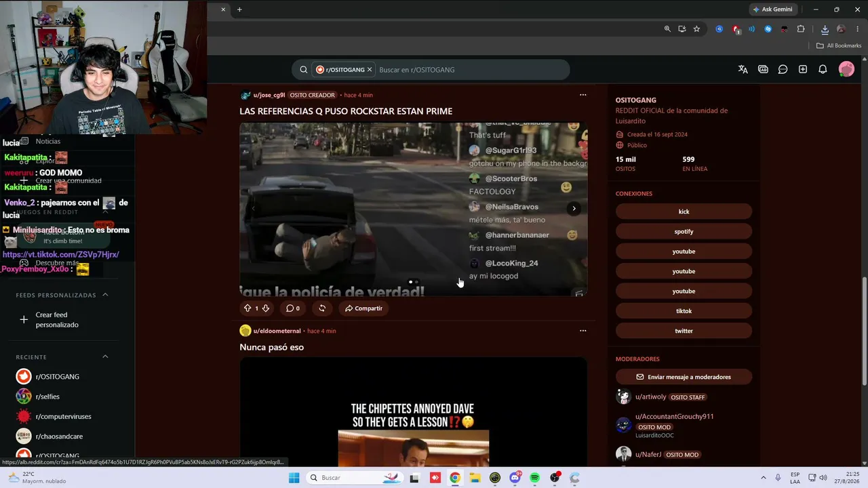The image size is (868, 488).
Task: Click the repost icon on jose_cg9l post
Action: point(322,308)
